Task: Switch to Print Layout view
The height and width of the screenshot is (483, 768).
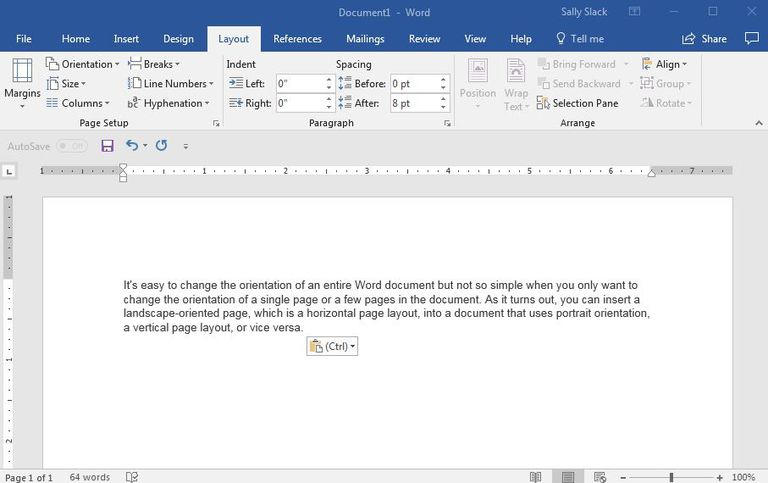Action: [568, 477]
